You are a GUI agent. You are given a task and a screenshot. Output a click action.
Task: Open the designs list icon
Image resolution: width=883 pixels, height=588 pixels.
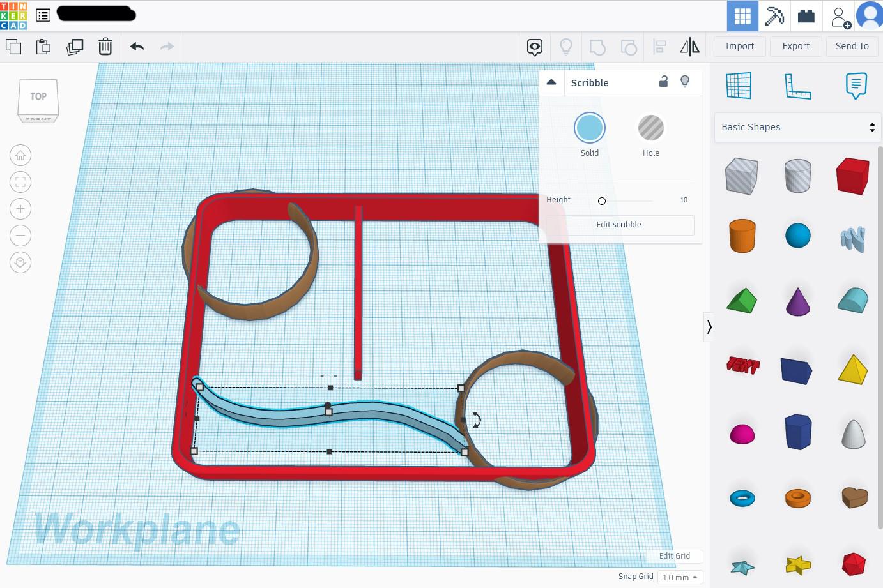tap(43, 15)
